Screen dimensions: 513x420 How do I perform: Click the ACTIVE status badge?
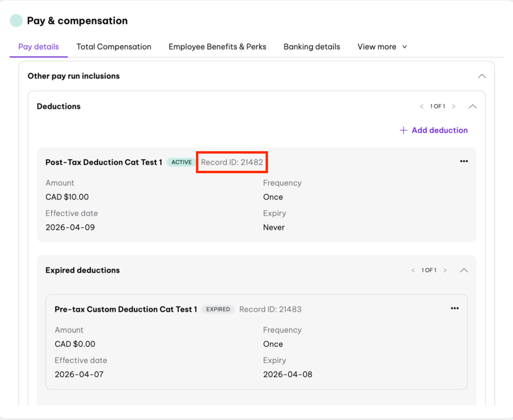tap(181, 162)
